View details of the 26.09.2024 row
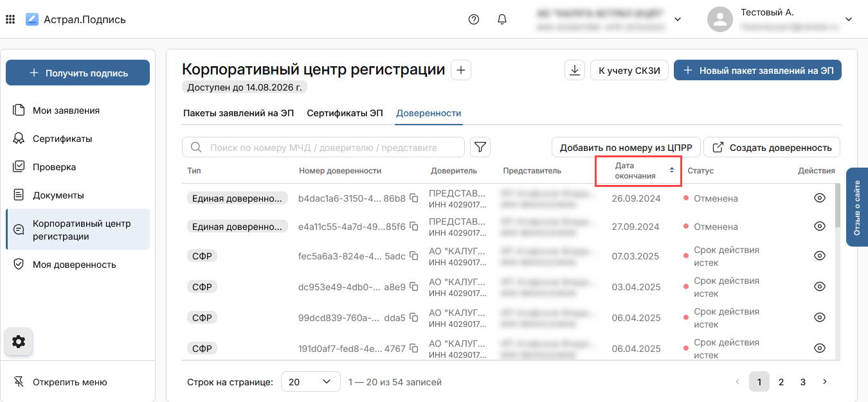This screenshot has height=402, width=868. pos(819,198)
